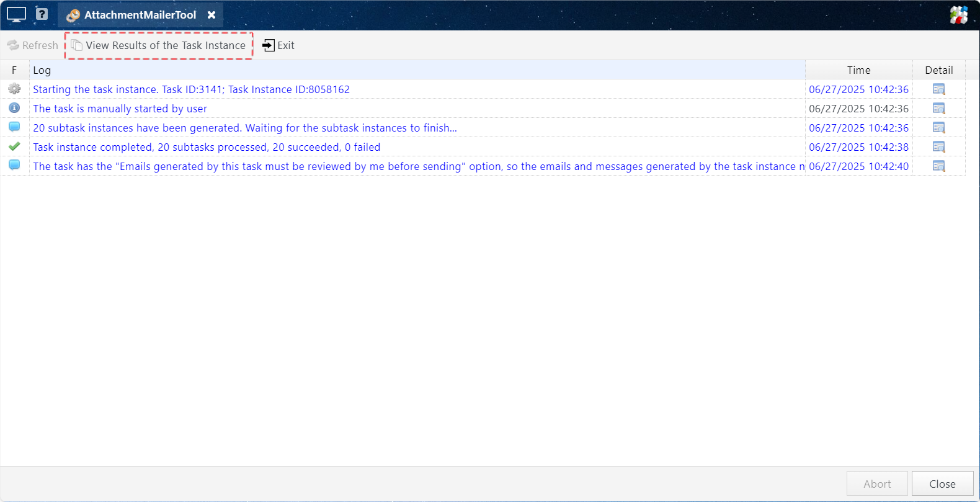Click the message icon of the subtask instances row
Screen dimensions: 980x502
point(14,127)
